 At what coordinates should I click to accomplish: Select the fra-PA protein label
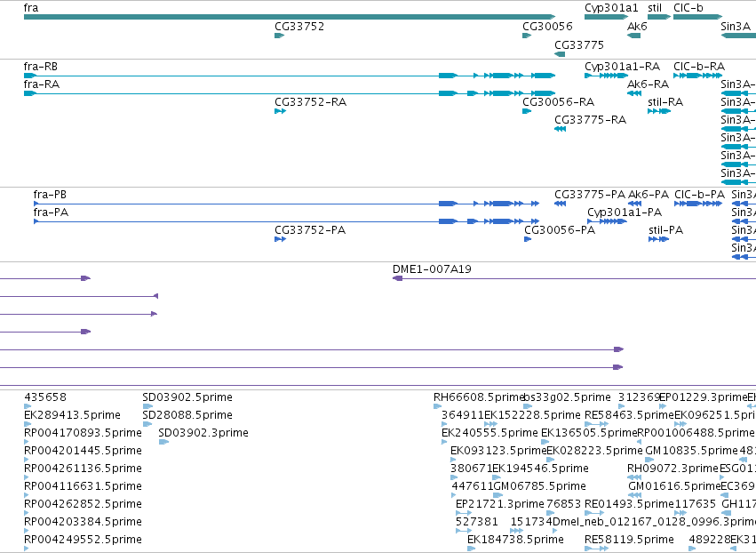click(51, 212)
